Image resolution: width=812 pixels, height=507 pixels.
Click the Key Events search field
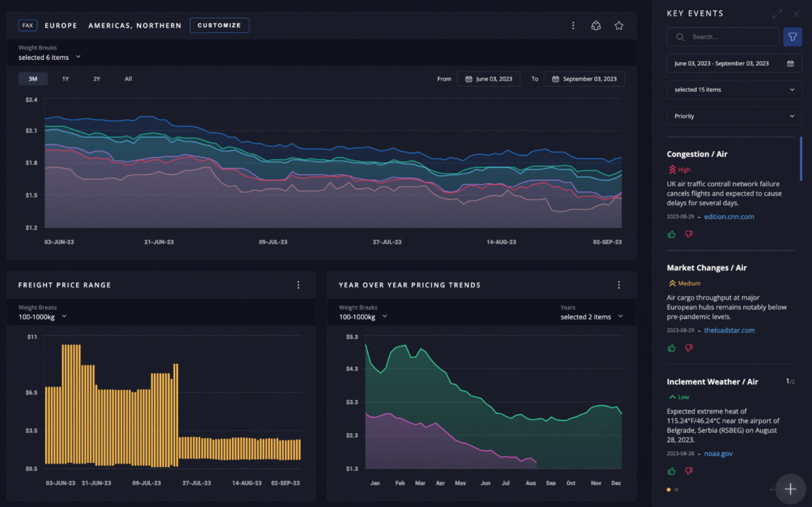coord(723,37)
